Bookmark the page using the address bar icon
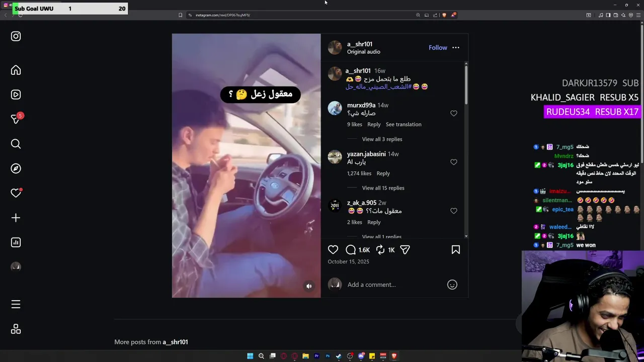This screenshot has width=644, height=362. 180,15
